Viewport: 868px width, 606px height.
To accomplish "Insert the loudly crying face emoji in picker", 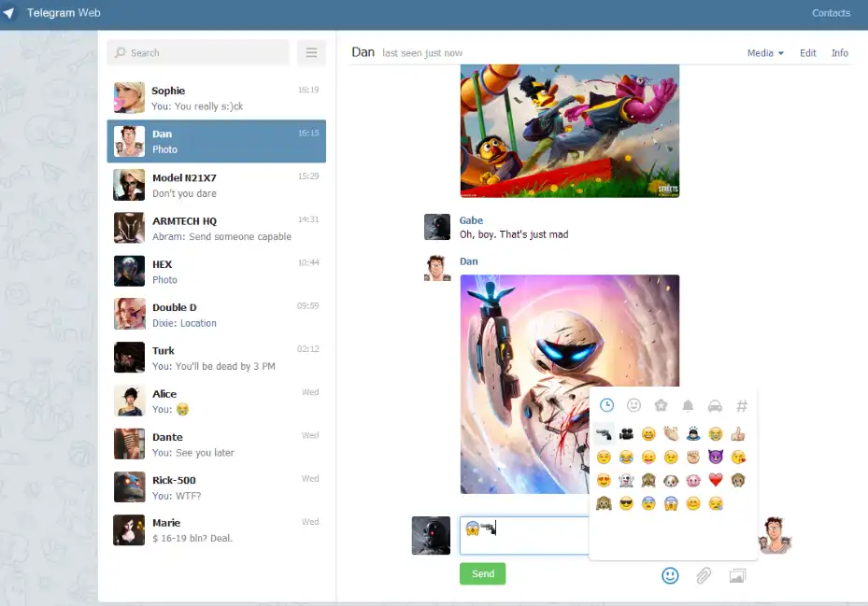I will point(716,434).
